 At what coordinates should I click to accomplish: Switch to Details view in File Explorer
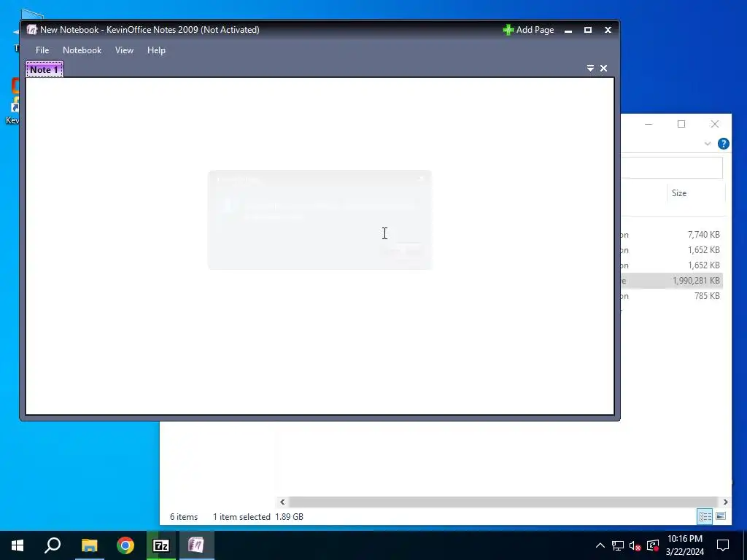click(705, 516)
